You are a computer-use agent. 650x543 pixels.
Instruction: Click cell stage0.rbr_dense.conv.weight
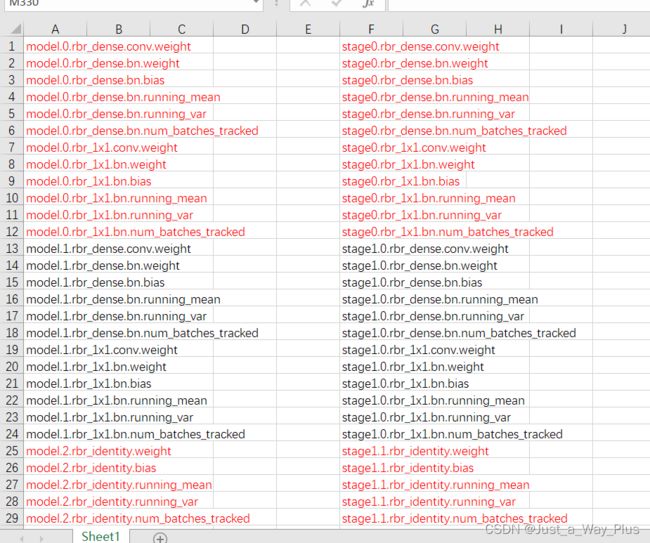(x=420, y=46)
